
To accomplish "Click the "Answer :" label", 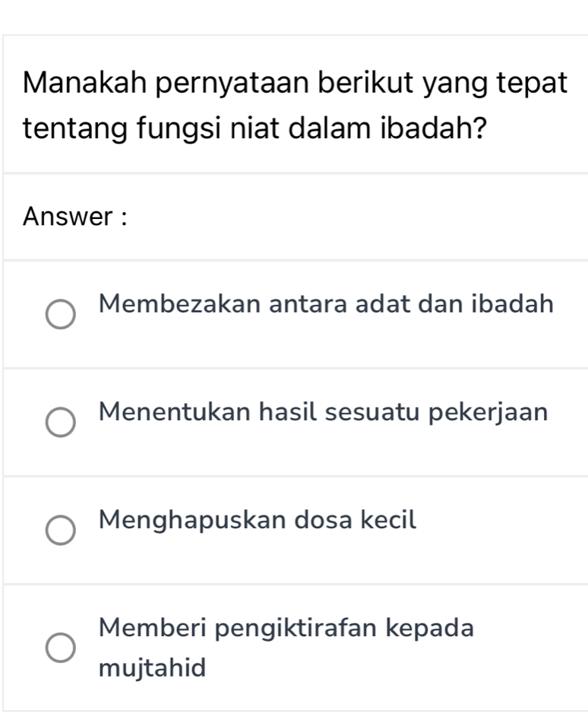I will pyautogui.click(x=74, y=217).
